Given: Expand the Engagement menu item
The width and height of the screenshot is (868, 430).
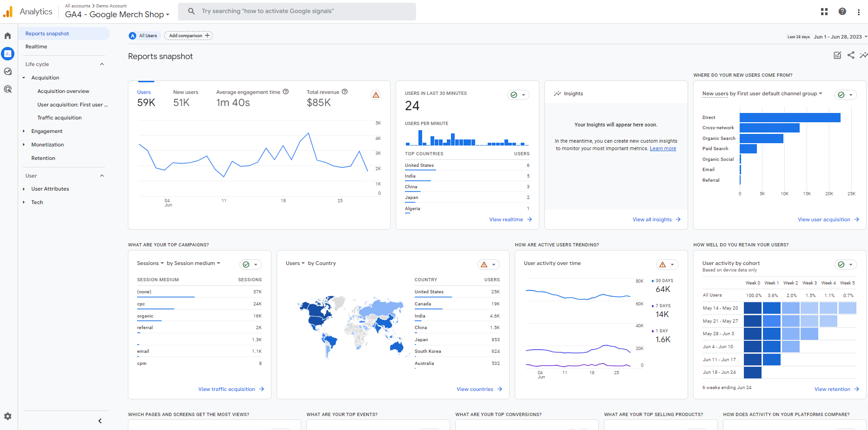Looking at the screenshot, I should click(x=46, y=131).
